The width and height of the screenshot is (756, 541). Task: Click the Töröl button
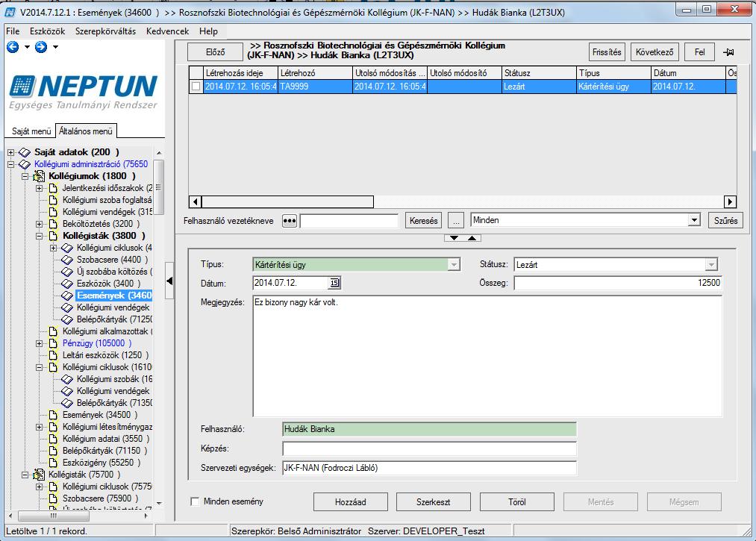click(x=517, y=502)
